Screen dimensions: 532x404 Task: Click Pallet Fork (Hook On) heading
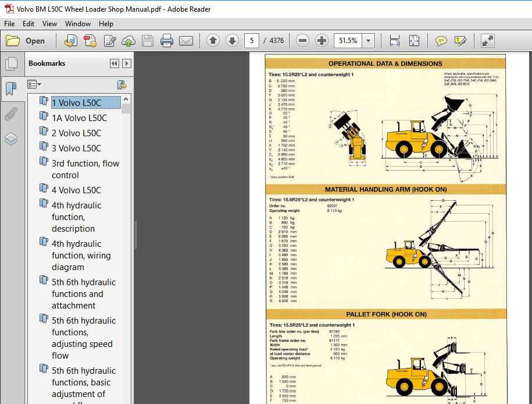[386, 314]
